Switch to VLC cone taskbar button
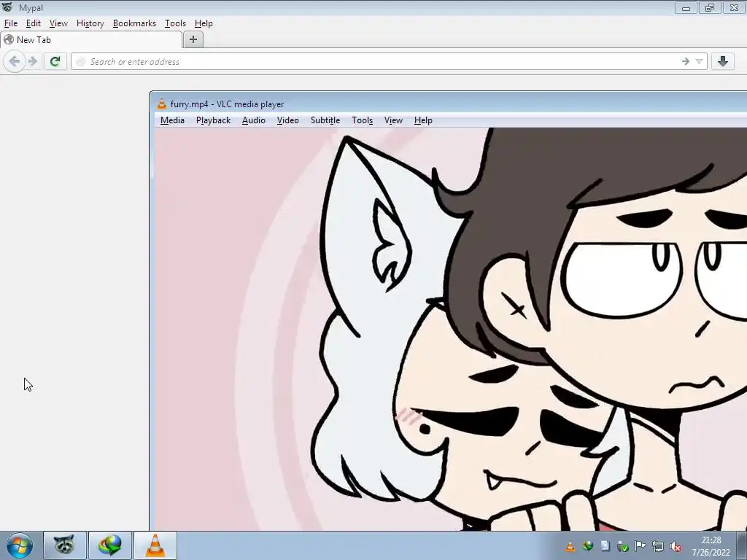The height and width of the screenshot is (560, 747). tap(155, 545)
